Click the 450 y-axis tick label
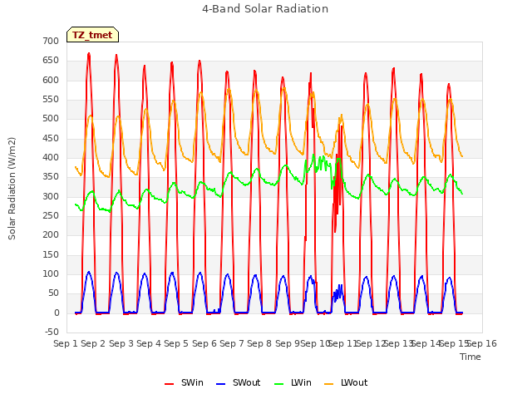Screen dimensions: 532x399 pyautogui.click(x=51, y=139)
